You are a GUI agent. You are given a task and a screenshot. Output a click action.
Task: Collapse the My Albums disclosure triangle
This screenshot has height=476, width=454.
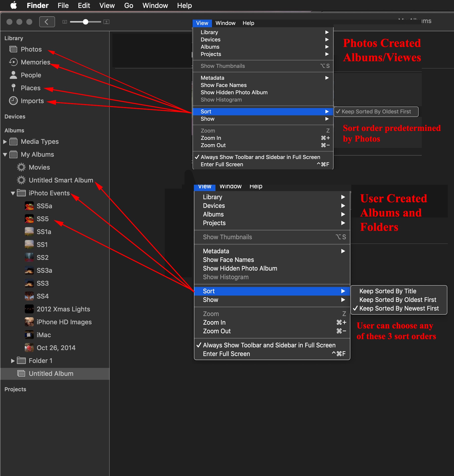pyautogui.click(x=5, y=155)
